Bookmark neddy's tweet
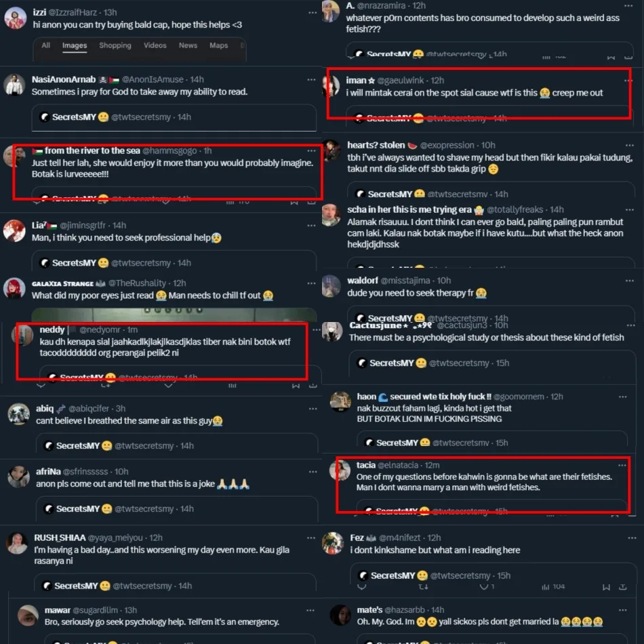The height and width of the screenshot is (644, 644). tap(296, 385)
